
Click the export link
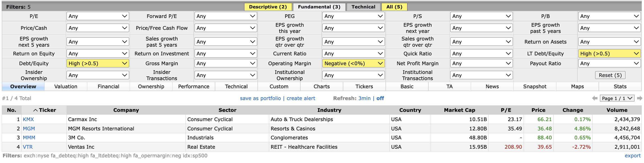(x=632, y=156)
